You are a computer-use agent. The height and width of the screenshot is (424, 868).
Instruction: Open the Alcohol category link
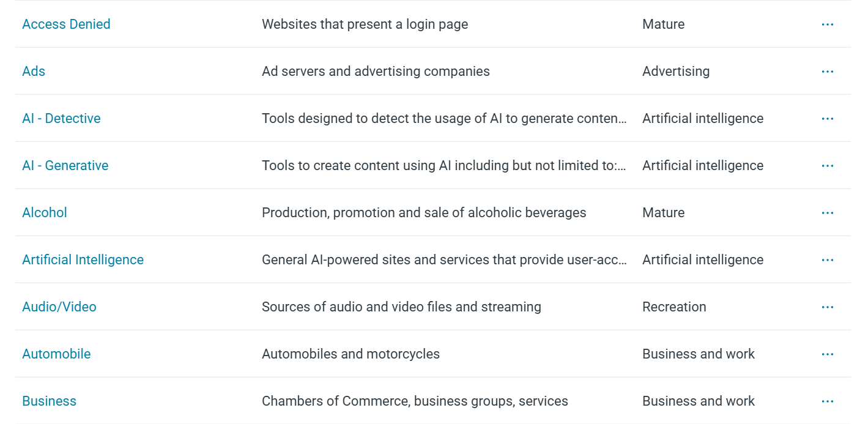click(x=45, y=213)
